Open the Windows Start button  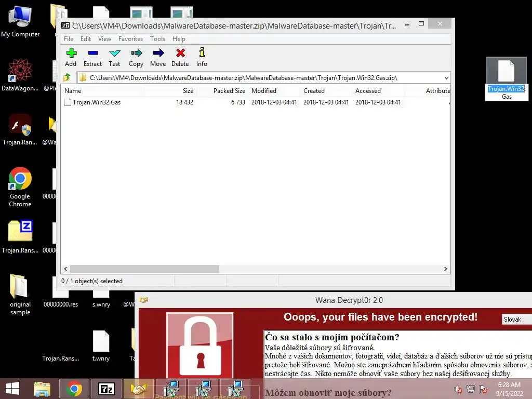click(12, 389)
